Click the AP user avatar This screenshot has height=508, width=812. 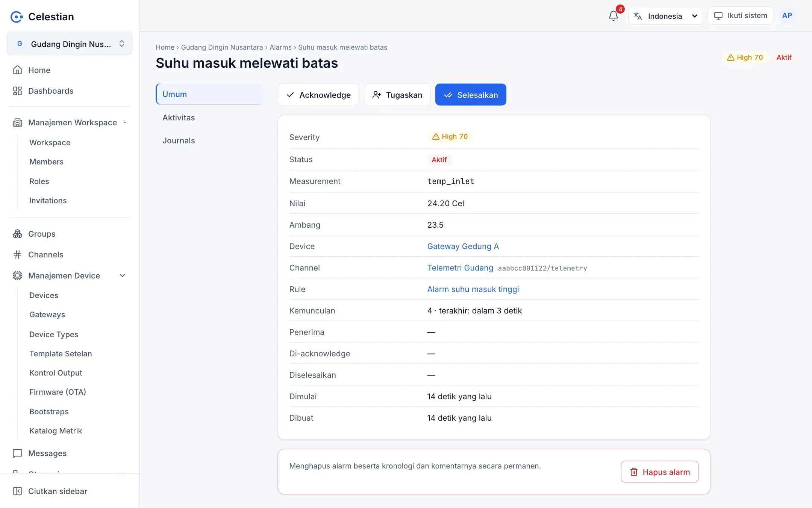pyautogui.click(x=787, y=16)
